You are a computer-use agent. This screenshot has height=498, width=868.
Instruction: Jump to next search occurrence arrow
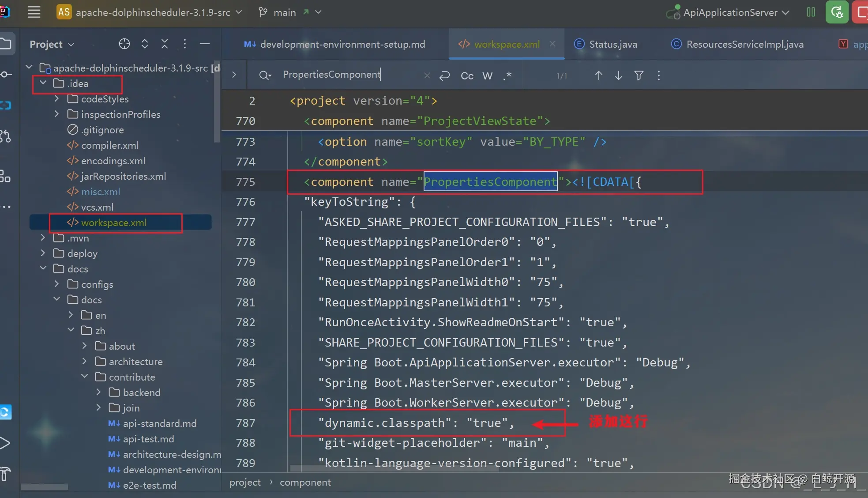[x=619, y=75]
